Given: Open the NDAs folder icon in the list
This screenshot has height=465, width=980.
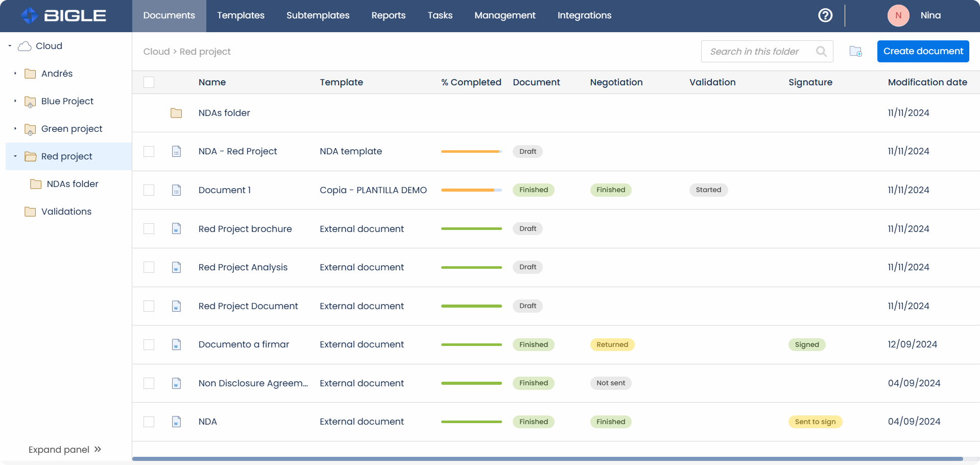Looking at the screenshot, I should coord(176,113).
